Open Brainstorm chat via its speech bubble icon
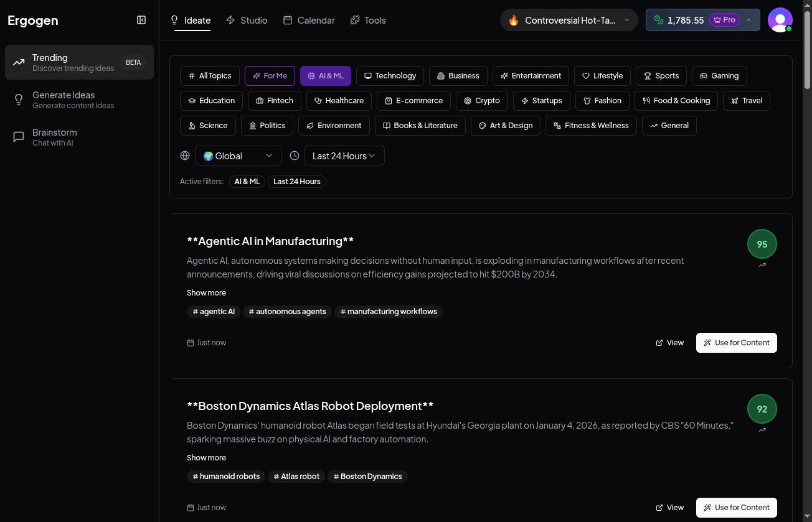 (x=19, y=137)
